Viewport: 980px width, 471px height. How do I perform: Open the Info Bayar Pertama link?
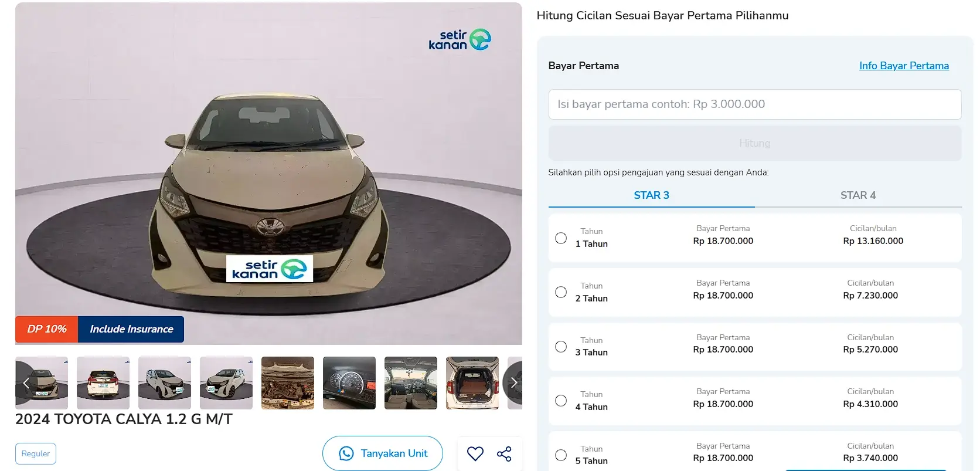coord(904,66)
